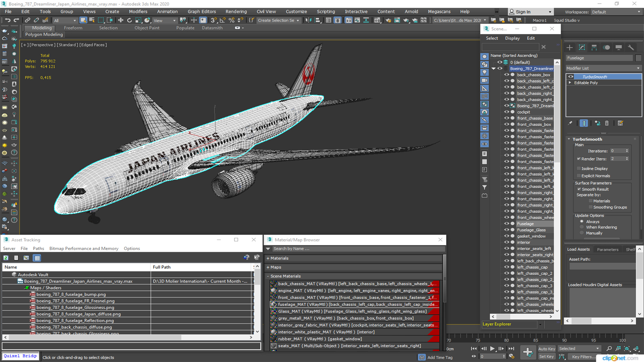Open Paths menu in Asset Tracking
The height and width of the screenshot is (362, 644).
(39, 248)
